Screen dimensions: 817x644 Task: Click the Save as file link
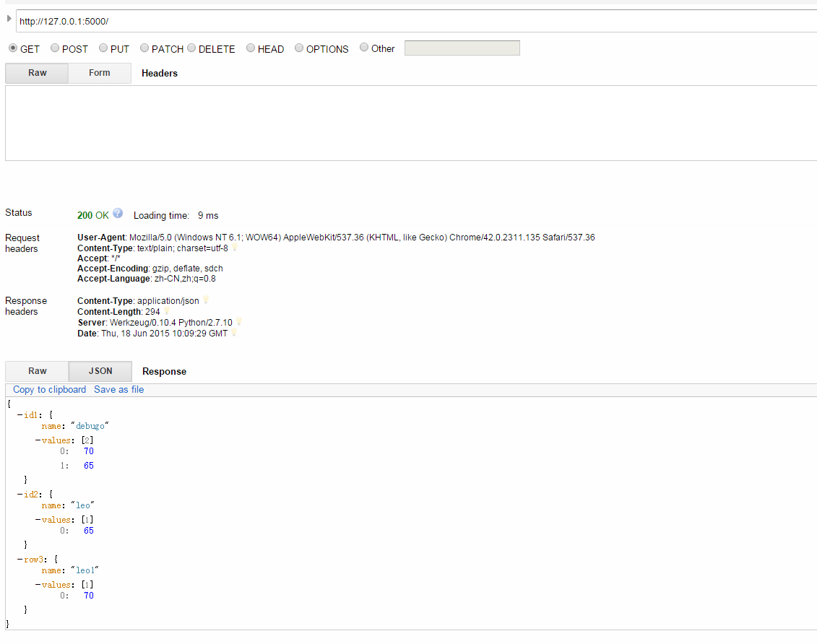(118, 389)
